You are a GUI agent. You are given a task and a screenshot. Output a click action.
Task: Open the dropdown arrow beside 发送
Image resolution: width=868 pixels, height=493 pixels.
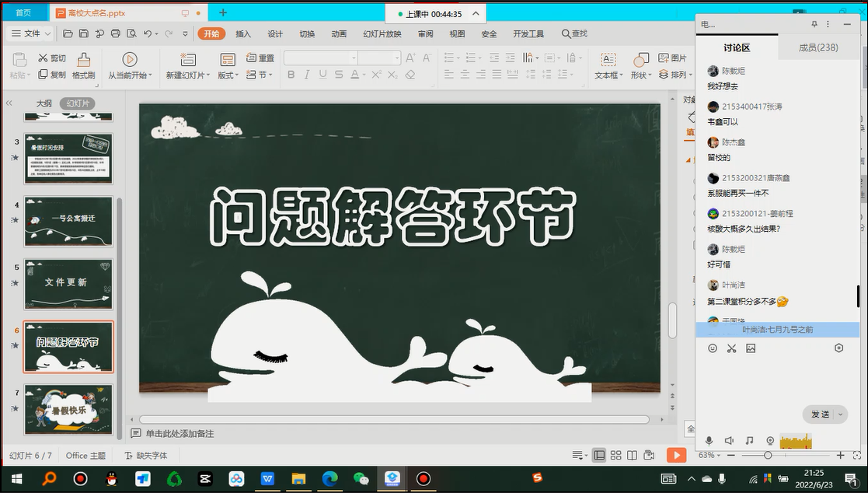(840, 414)
